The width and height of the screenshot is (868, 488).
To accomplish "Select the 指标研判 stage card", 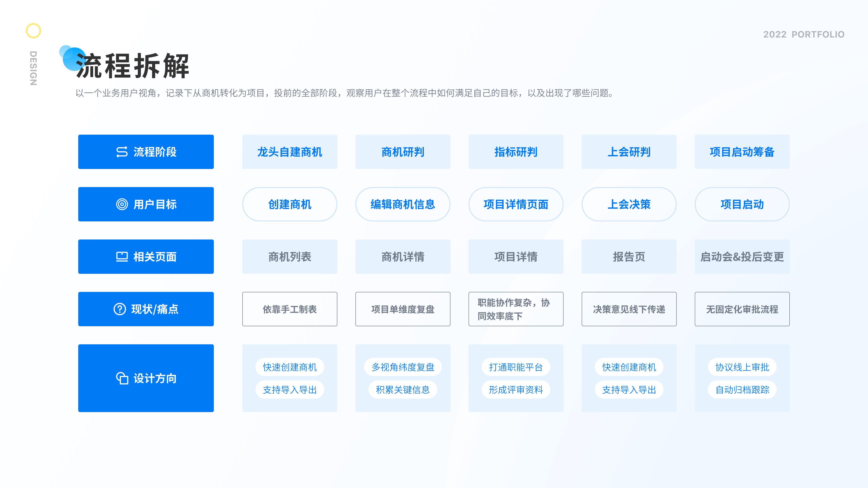I will point(516,152).
